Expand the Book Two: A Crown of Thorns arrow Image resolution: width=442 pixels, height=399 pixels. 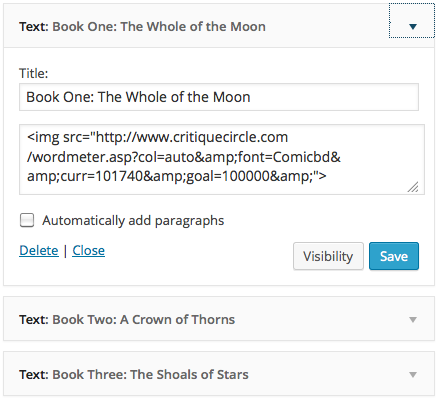(x=413, y=320)
